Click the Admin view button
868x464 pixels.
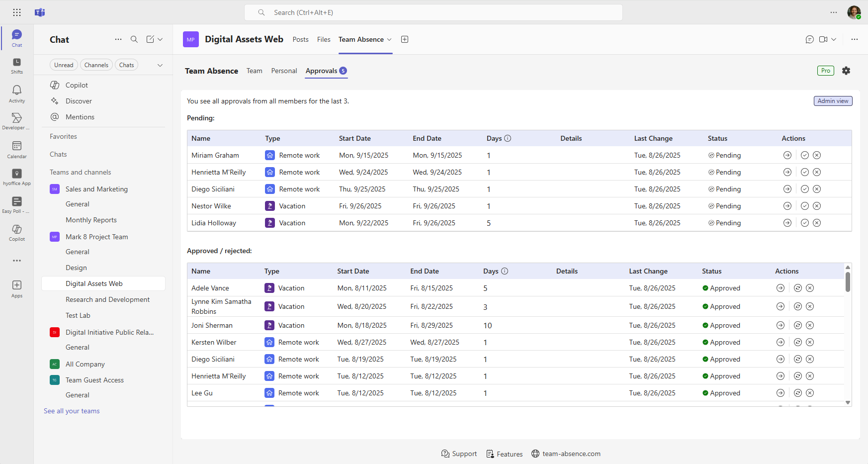[833, 101]
